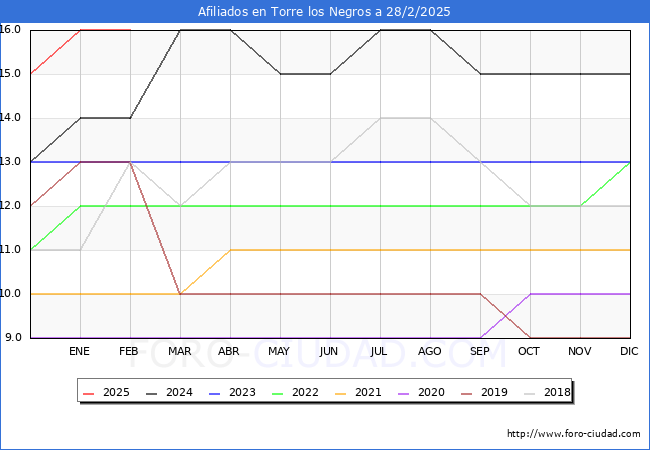
Task: Click the black 2024 legend swatch
Action: coord(152,393)
